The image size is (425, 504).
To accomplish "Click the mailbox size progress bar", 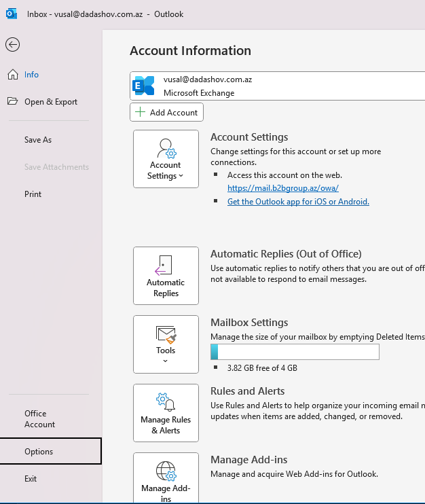I will [295, 352].
